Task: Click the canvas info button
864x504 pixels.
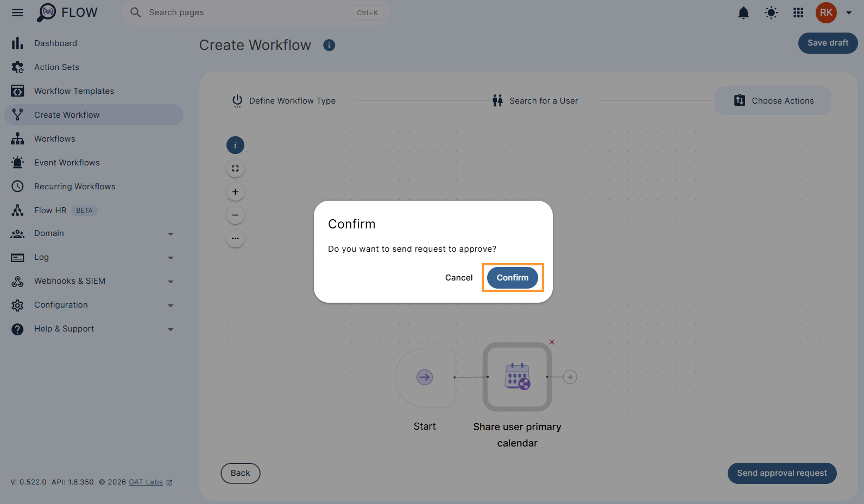Action: pyautogui.click(x=235, y=145)
